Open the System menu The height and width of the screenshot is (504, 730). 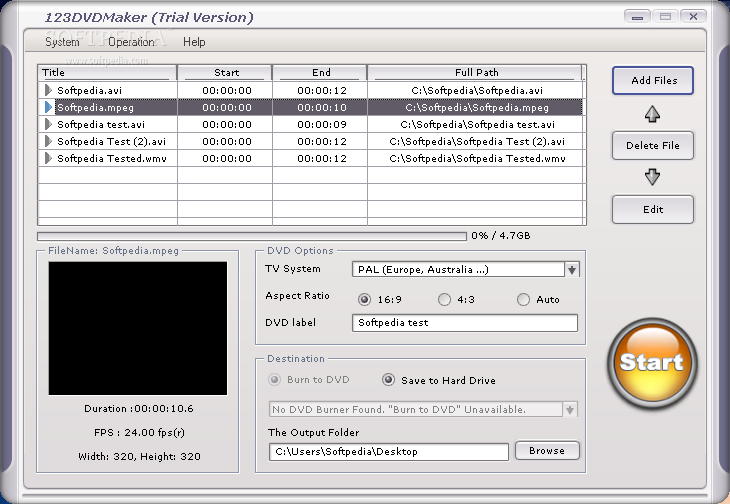[62, 42]
